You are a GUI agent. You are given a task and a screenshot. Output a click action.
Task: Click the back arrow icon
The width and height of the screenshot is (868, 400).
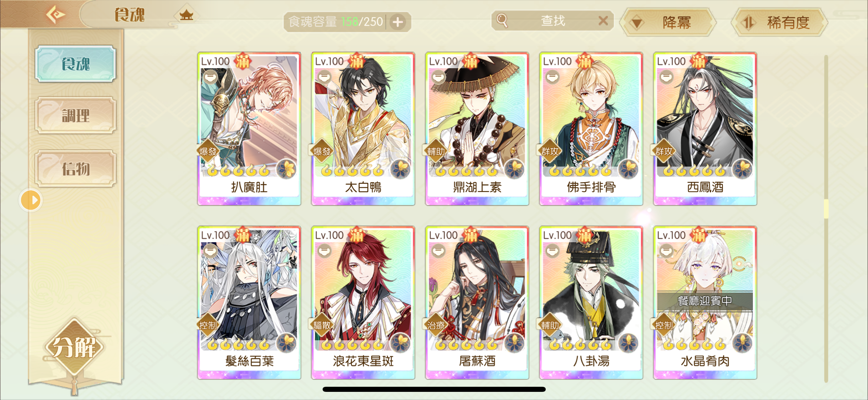tap(55, 15)
